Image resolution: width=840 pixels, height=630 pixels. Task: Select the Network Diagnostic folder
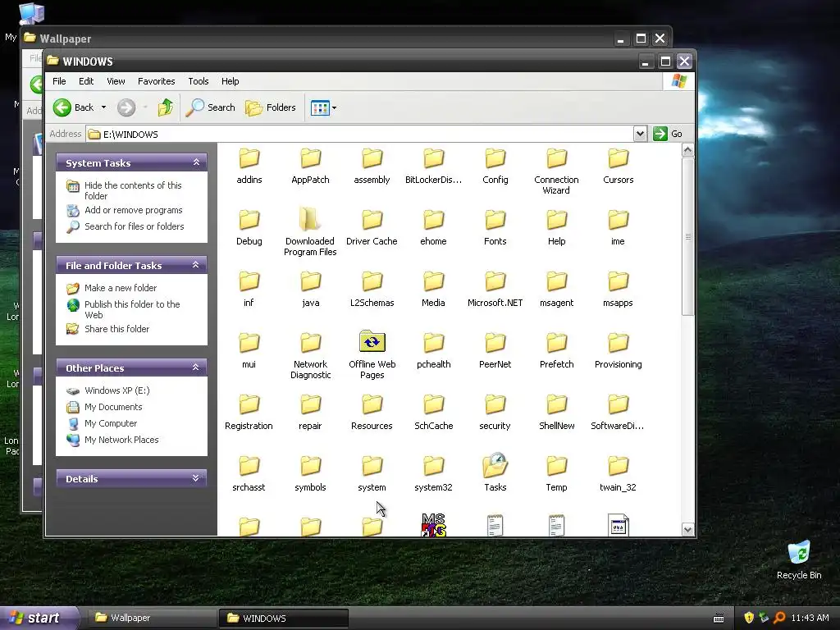click(x=310, y=355)
